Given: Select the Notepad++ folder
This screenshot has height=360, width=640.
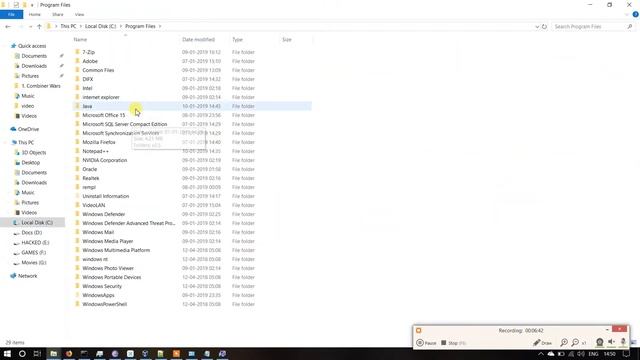Looking at the screenshot, I should [96, 151].
